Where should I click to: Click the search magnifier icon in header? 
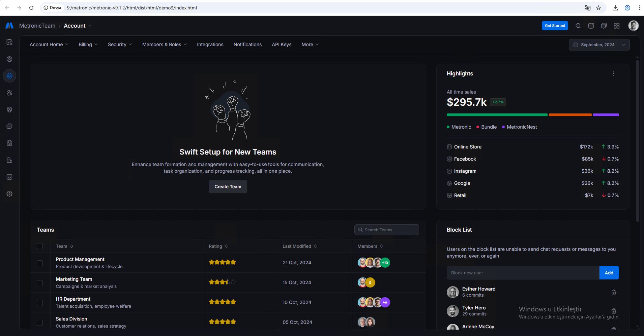pos(578,26)
